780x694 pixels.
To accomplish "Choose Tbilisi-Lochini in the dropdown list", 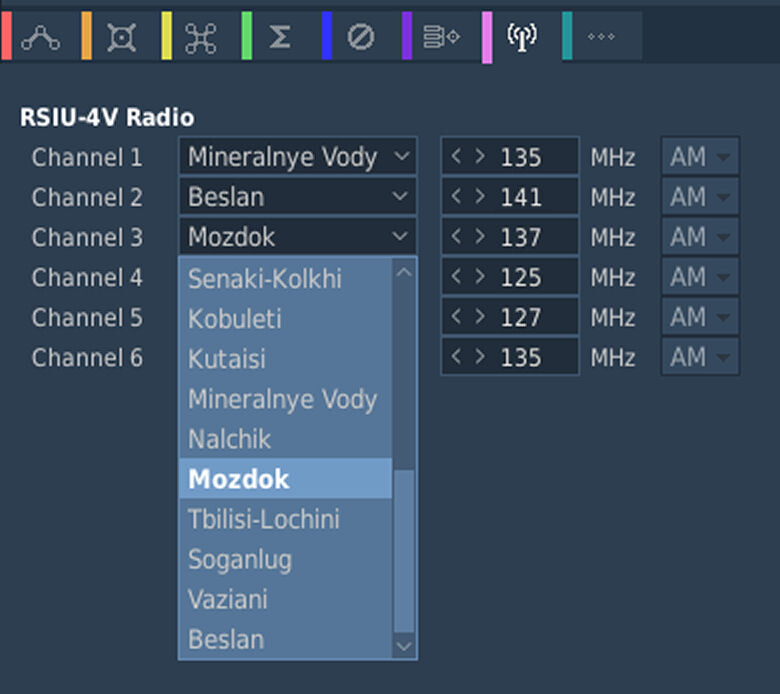I will (264, 519).
